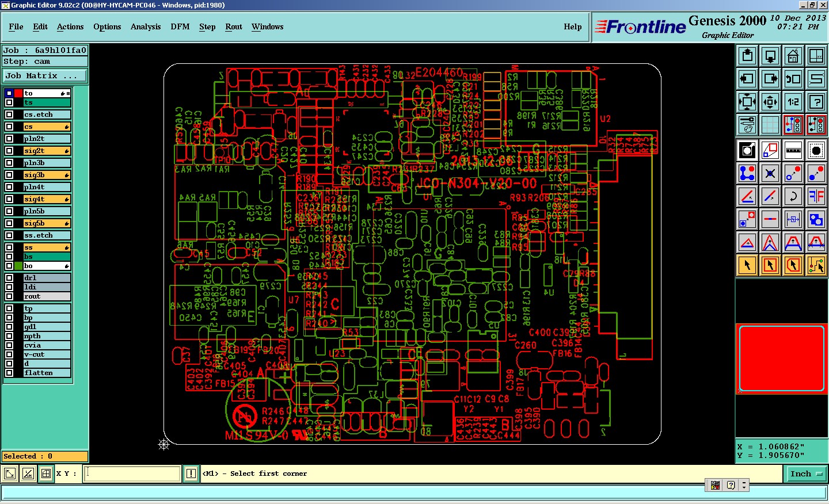Click the exclamation mark button beside coordinate field
Screen dimensions: 829x504
(191, 474)
